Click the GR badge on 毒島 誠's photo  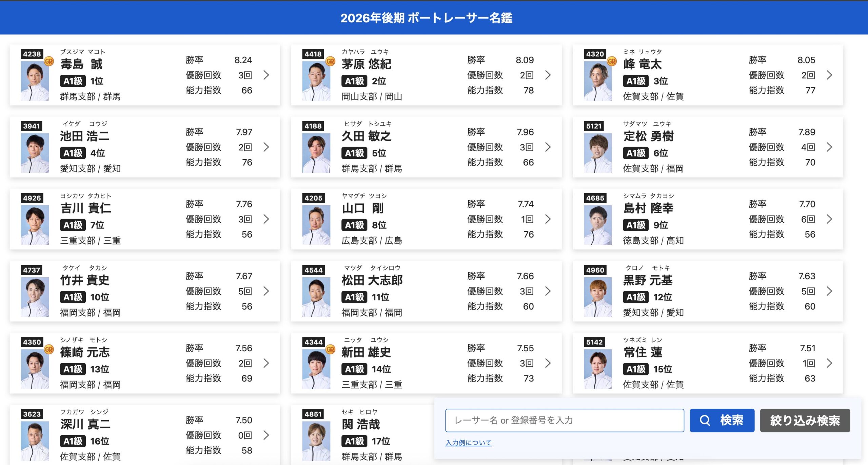(49, 61)
